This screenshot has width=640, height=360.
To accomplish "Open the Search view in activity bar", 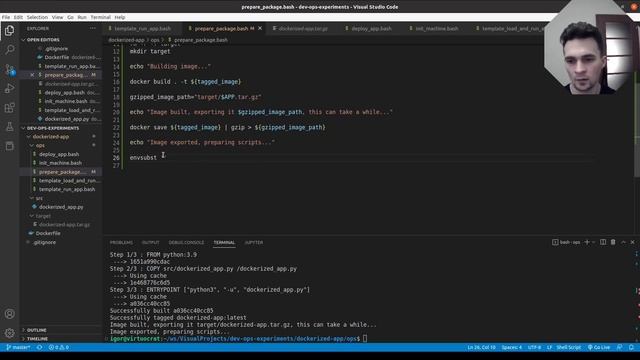I will pos(9,50).
